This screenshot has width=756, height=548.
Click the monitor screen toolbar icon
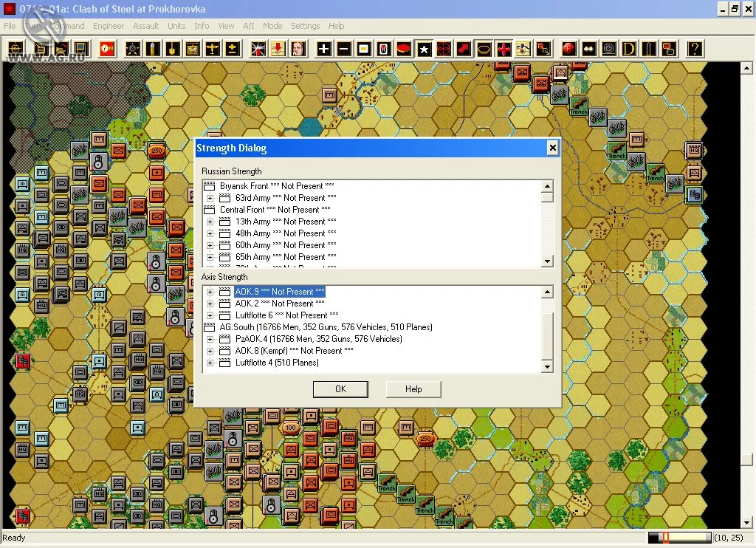pyautogui.click(x=81, y=49)
